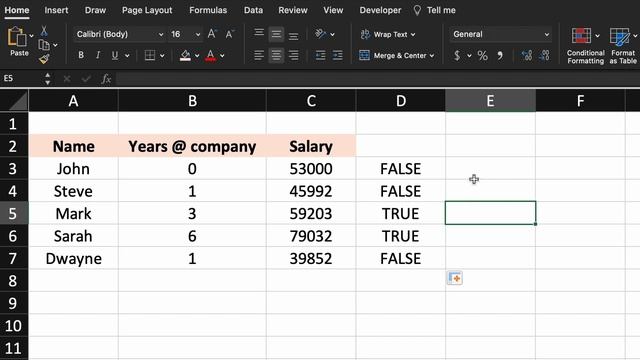This screenshot has height=360, width=640.
Task: Decrease font size with smaller A icon
Action: point(230,34)
